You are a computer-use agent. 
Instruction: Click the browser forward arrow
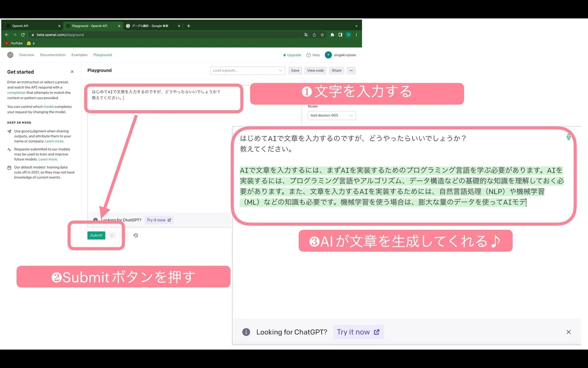[x=15, y=35]
